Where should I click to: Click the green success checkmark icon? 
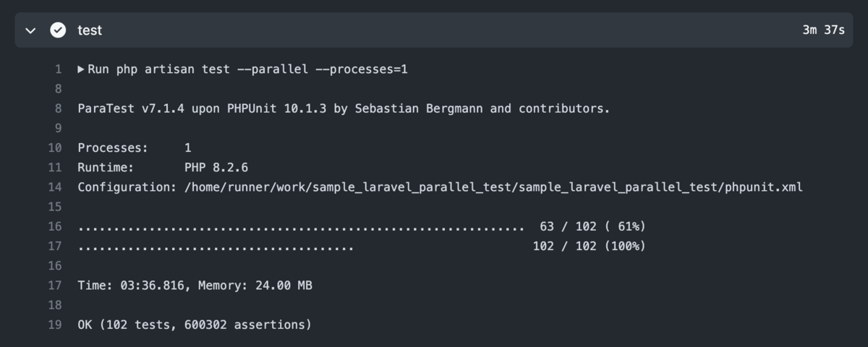58,30
